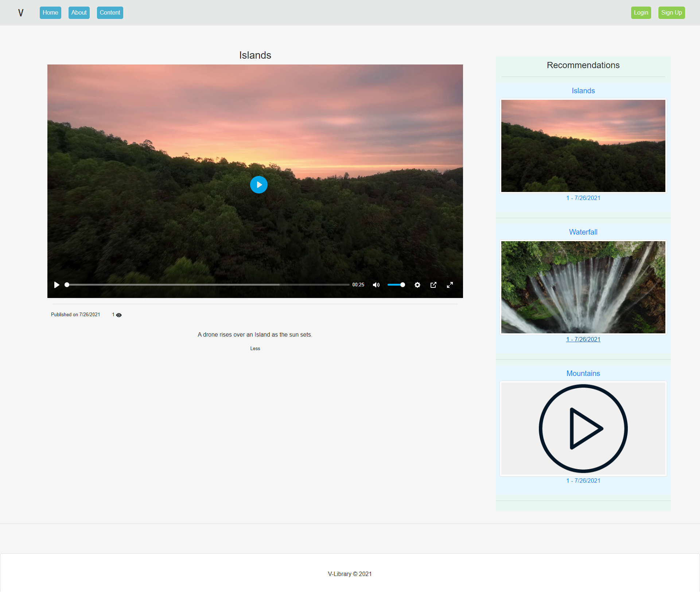Open the Waterfall video thumbnail
This screenshot has height=592, width=700.
click(x=583, y=287)
